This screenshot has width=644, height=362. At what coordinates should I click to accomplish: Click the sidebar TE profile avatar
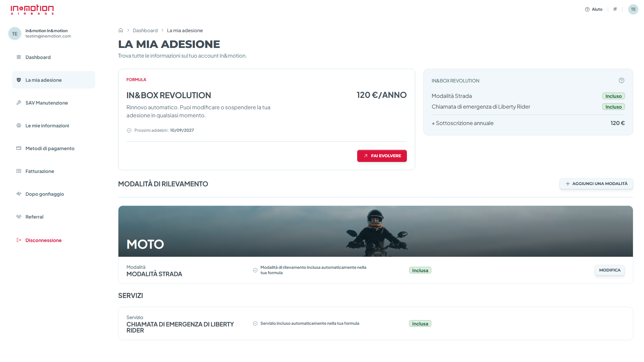click(x=15, y=34)
